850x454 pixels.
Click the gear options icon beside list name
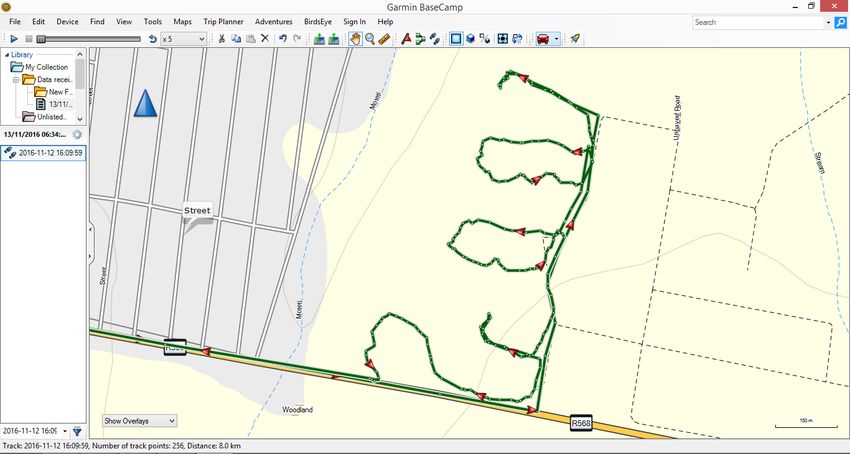point(77,135)
